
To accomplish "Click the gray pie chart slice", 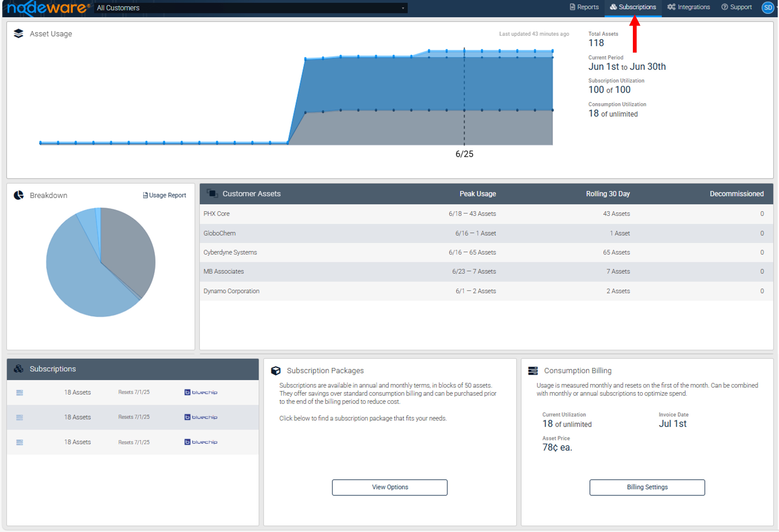I will (129, 250).
